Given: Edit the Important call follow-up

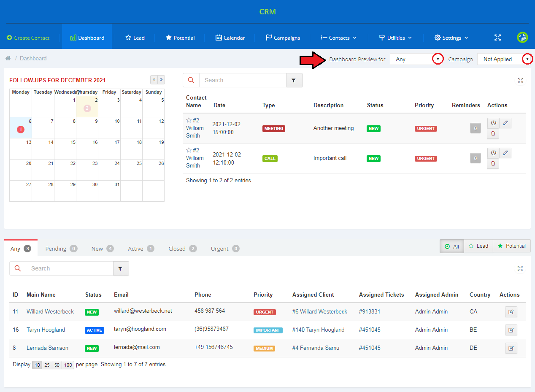Looking at the screenshot, I should pyautogui.click(x=505, y=153).
